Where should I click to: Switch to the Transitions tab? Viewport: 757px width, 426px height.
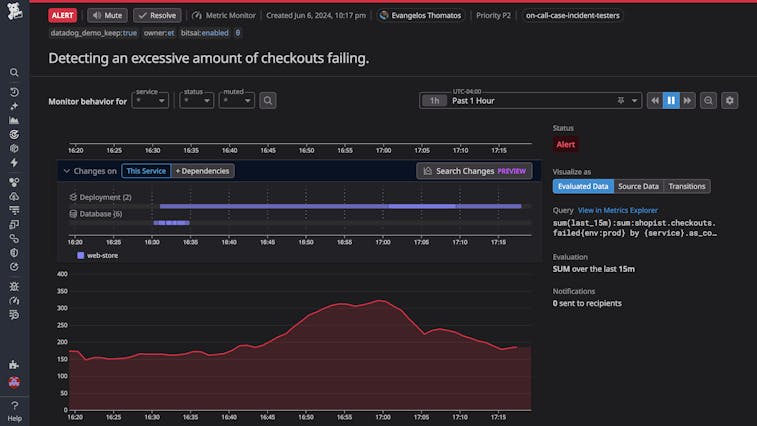click(686, 186)
